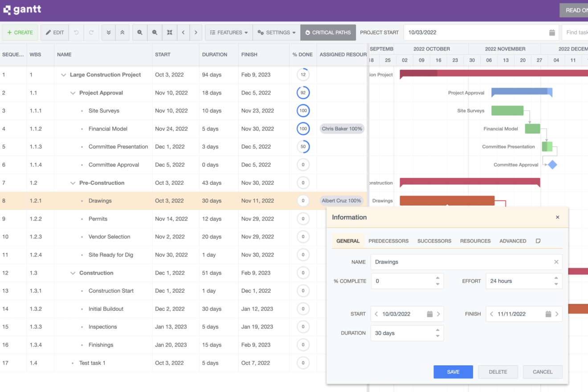Collapse all tasks with double-up chevron icon
Image resolution: width=588 pixels, height=392 pixels.
122,32
